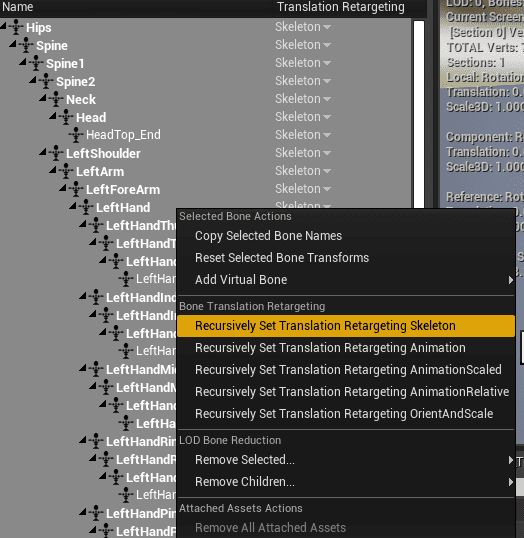This screenshot has height=538, width=524.
Task: Click the bone icon beside Head
Action: point(66,117)
